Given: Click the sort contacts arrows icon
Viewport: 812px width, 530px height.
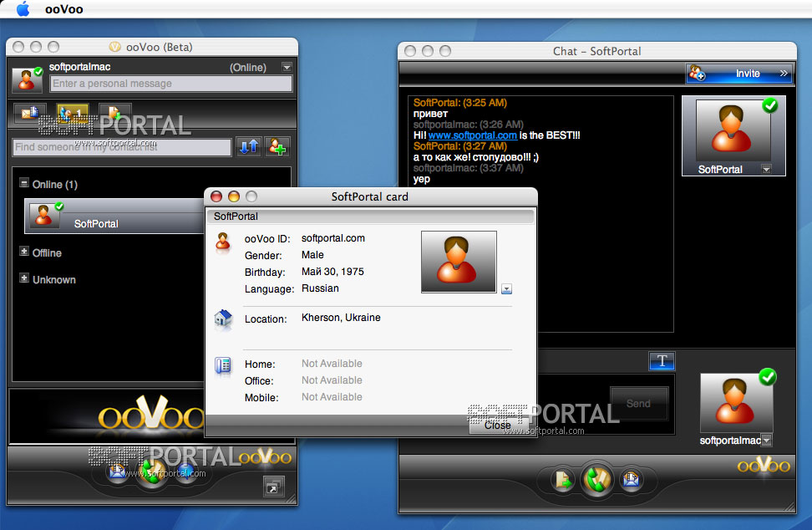Looking at the screenshot, I should tap(249, 147).
